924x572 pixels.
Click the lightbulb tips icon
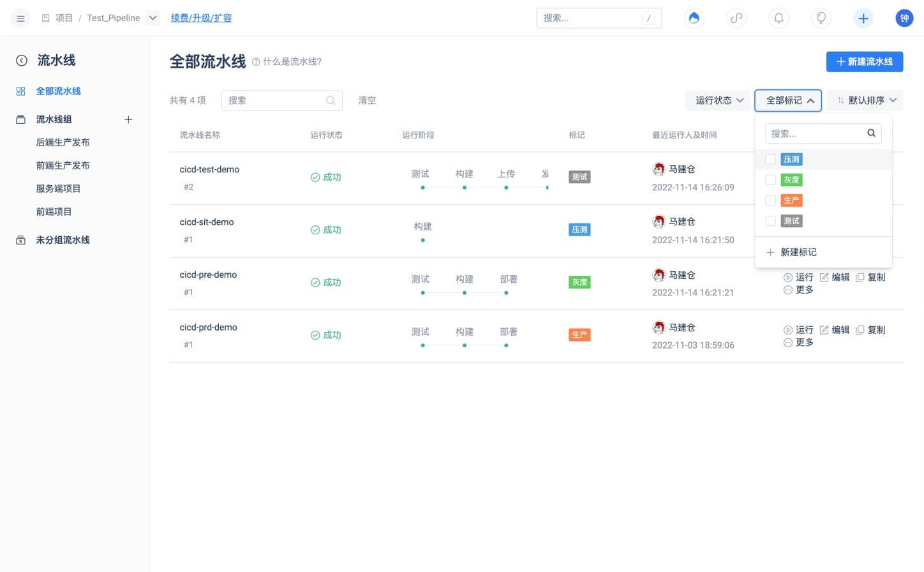point(821,19)
